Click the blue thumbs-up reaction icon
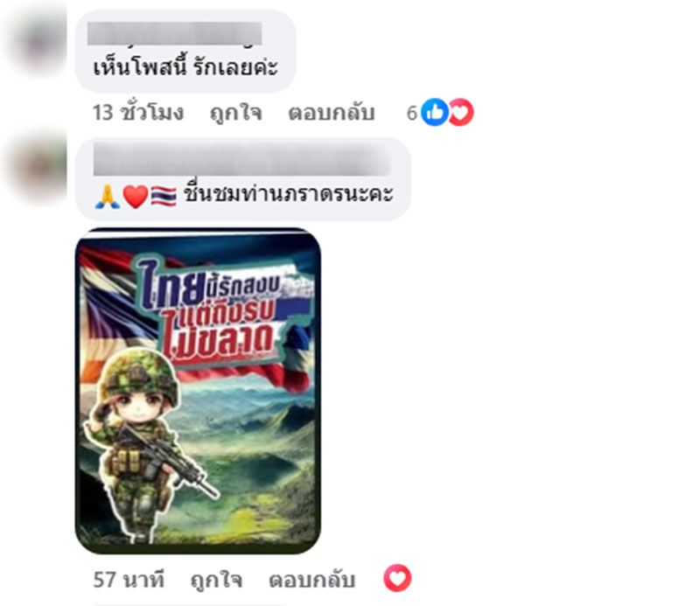Screen dimensions: 700x606 tap(434, 112)
